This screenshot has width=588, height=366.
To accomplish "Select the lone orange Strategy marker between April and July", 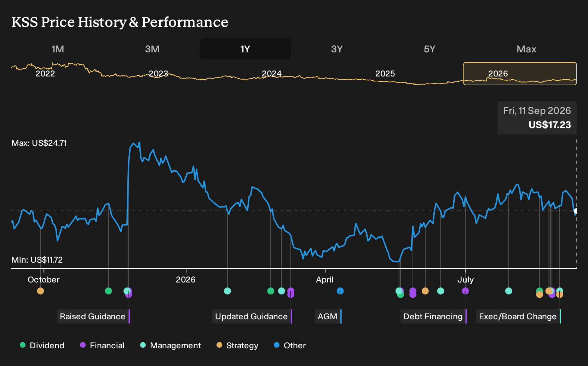I will click(425, 291).
